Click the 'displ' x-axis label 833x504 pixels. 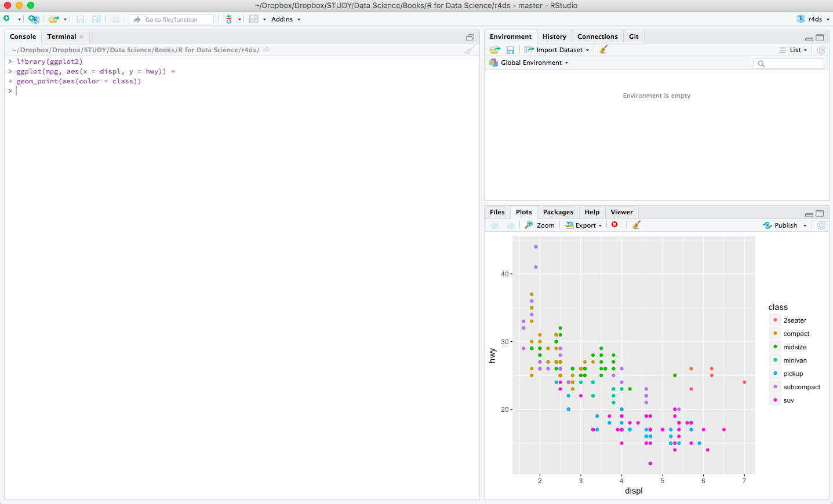point(634,491)
